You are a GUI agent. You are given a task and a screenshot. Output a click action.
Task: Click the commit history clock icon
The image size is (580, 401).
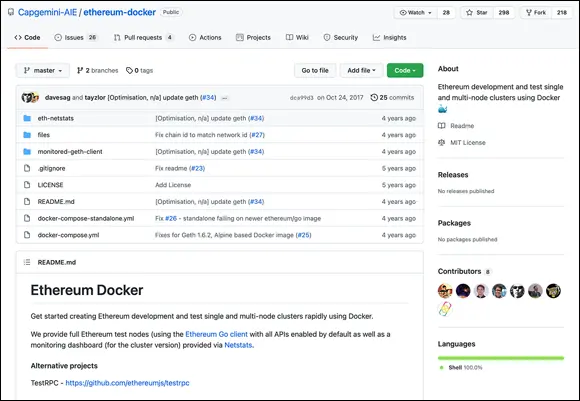[374, 97]
